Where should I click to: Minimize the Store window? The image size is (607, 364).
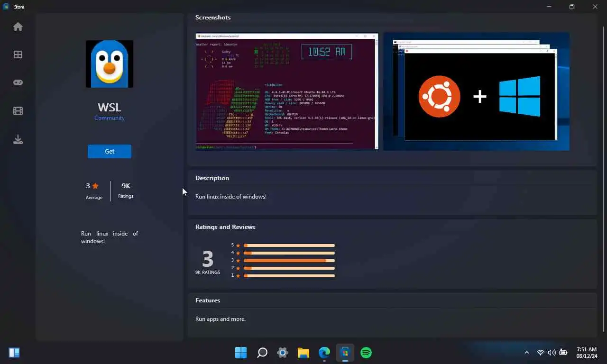coord(549,7)
